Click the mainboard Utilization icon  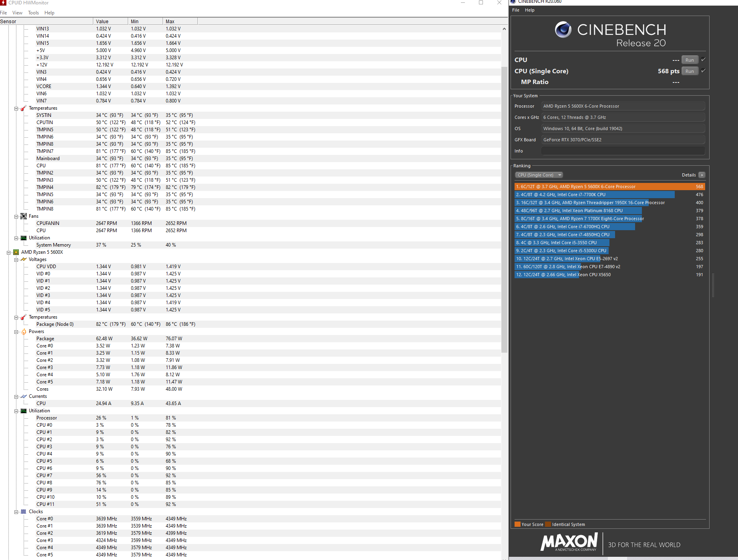[24, 238]
